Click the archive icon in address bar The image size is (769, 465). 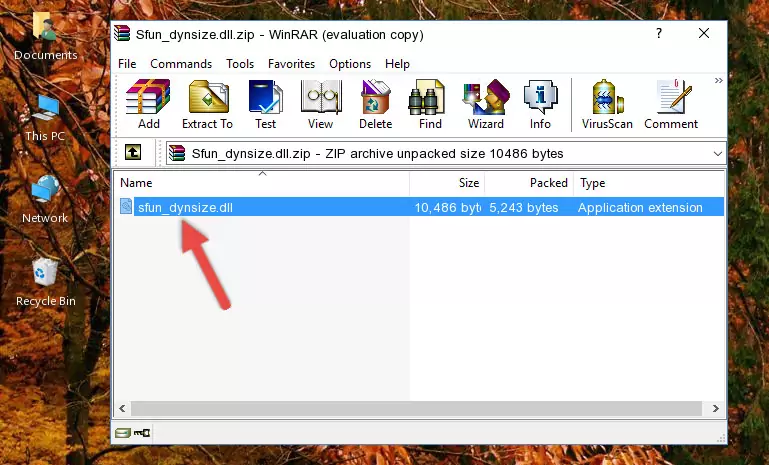[177, 154]
